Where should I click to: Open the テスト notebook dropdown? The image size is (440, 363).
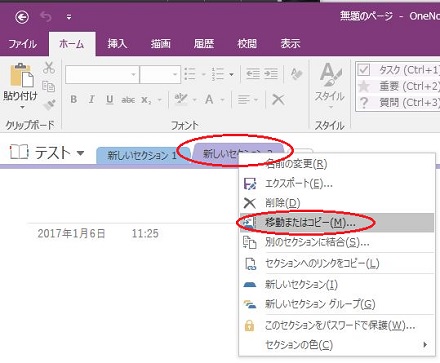80,153
